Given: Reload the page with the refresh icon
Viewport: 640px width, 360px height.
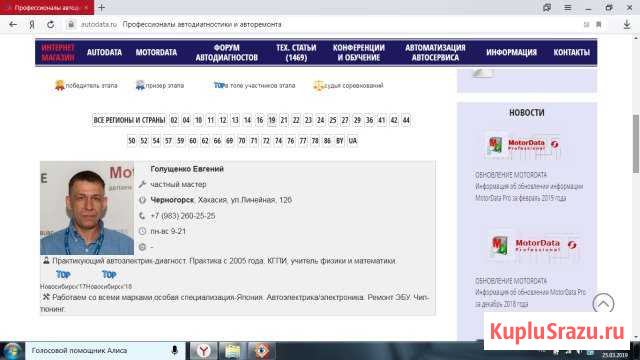Looking at the screenshot, I should [51, 24].
